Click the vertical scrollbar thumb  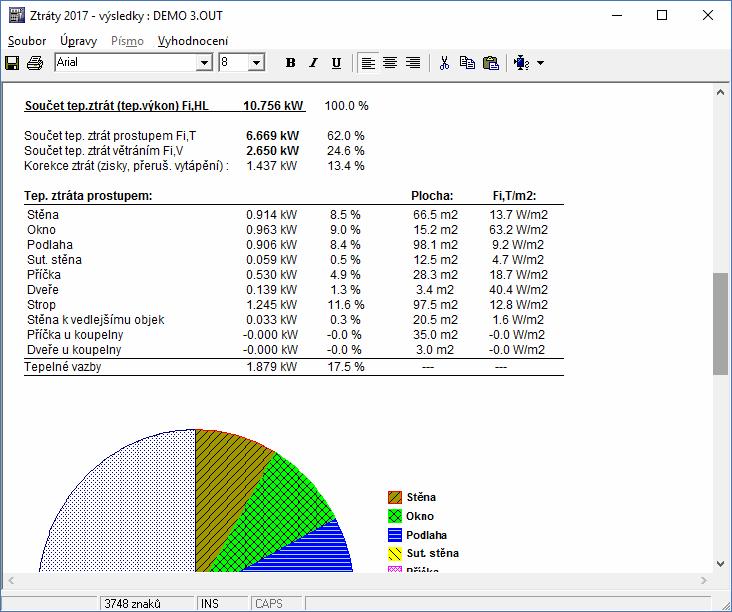[x=721, y=324]
